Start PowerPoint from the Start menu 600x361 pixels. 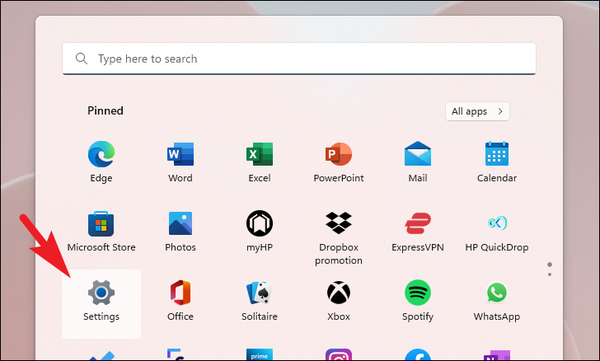coord(339,162)
